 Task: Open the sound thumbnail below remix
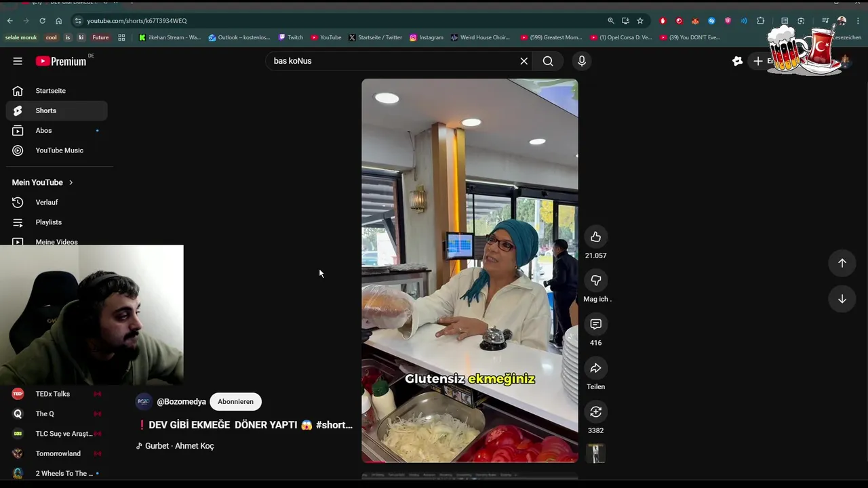[595, 453]
